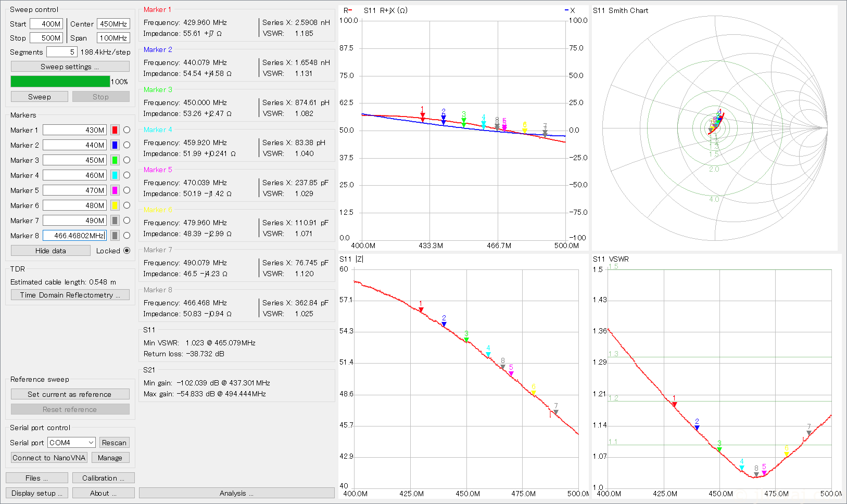The height and width of the screenshot is (504, 847).
Task: Click cyan marker 4 on VSWR chart
Action: [742, 468]
